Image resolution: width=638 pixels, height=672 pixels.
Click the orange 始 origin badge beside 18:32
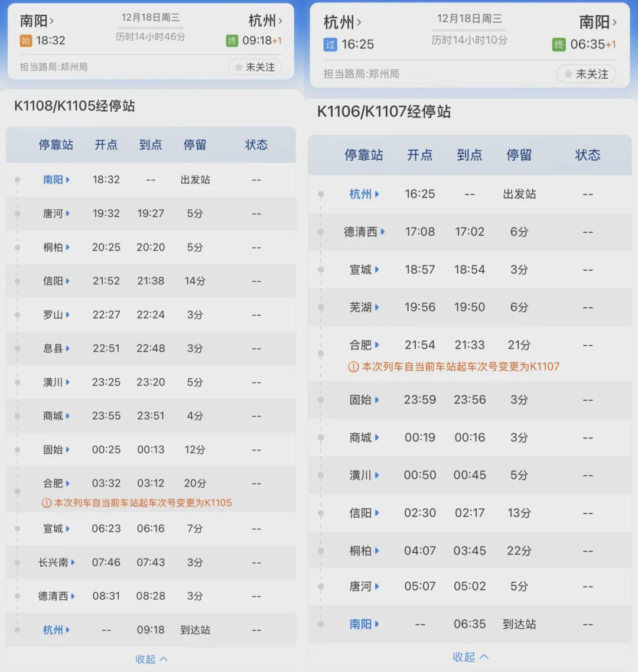26,41
